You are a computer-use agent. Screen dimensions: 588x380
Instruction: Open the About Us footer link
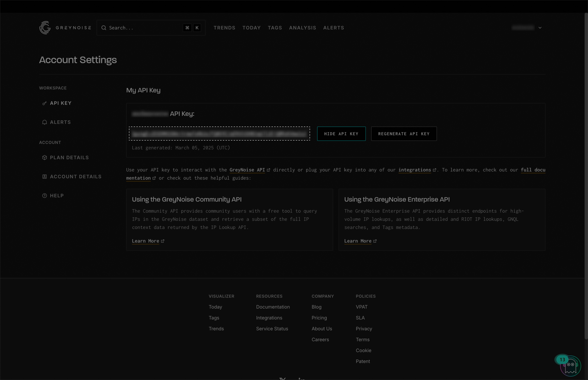322,329
